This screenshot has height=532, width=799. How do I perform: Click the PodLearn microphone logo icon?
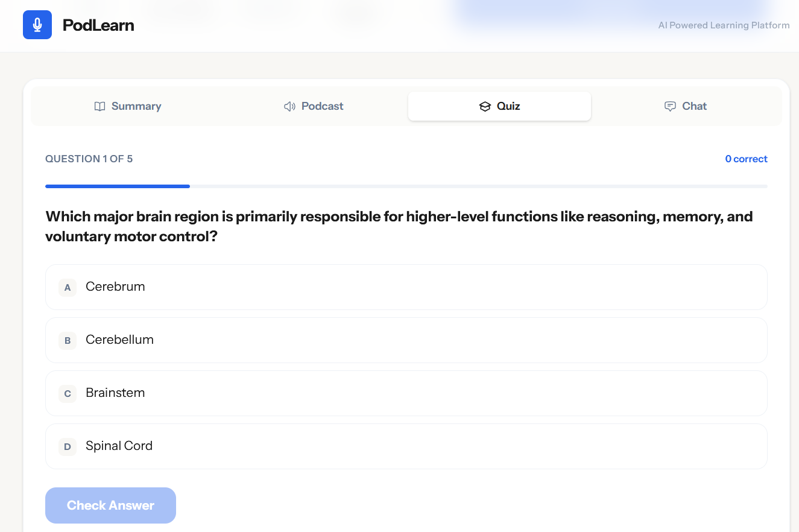pyautogui.click(x=37, y=25)
